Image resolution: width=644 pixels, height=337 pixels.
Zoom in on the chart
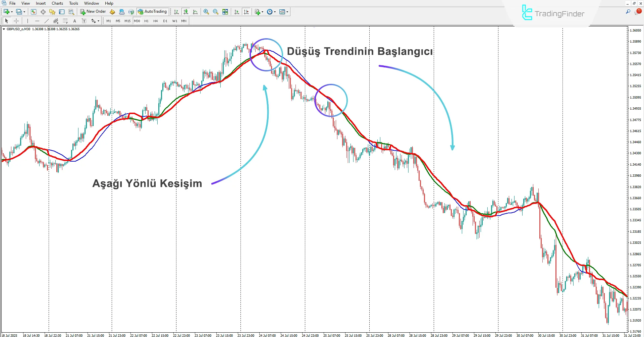pyautogui.click(x=206, y=12)
